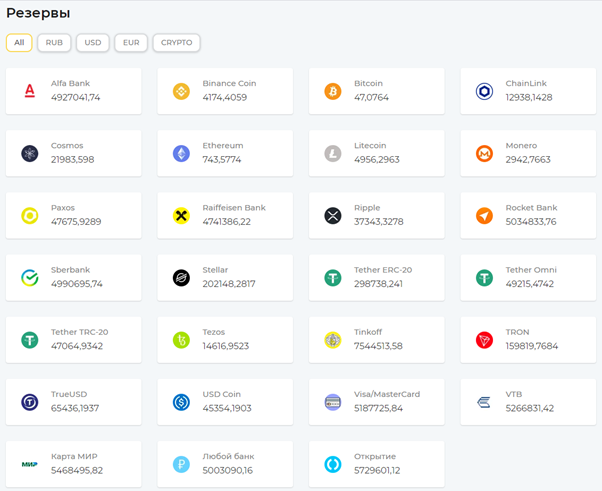Click the ChainLink hexagon icon
This screenshot has width=602, height=491.
pos(485,91)
